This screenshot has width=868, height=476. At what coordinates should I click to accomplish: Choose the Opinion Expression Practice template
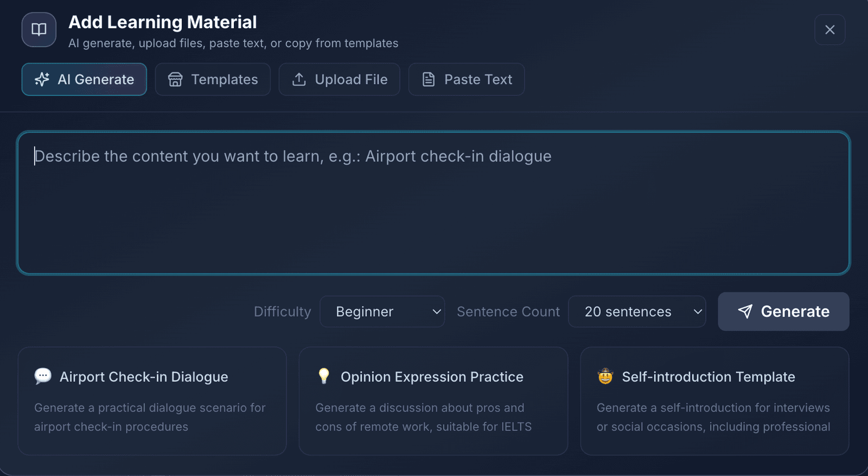tap(433, 401)
